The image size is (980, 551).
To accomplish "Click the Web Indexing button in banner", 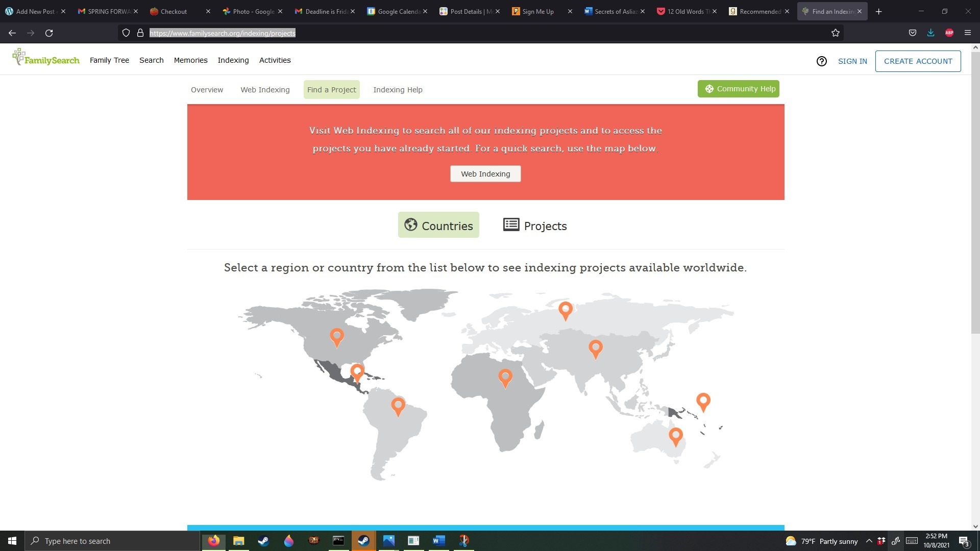I will coord(485,174).
